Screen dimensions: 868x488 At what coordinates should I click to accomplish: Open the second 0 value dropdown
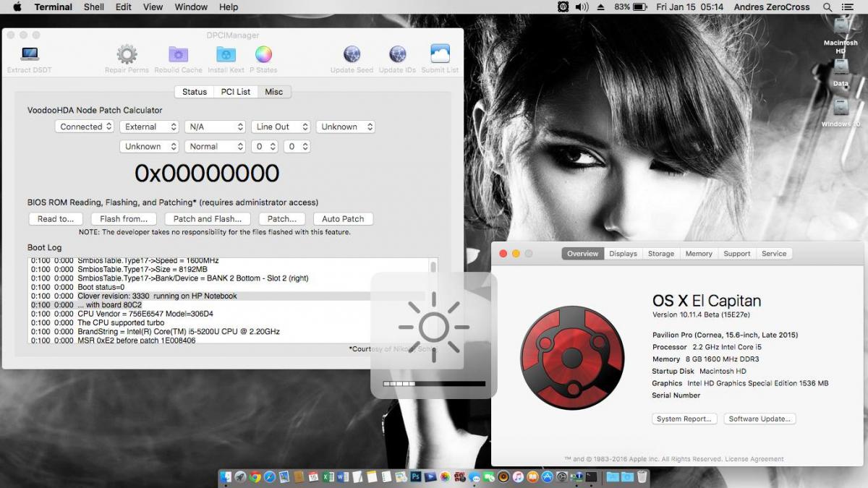point(297,146)
